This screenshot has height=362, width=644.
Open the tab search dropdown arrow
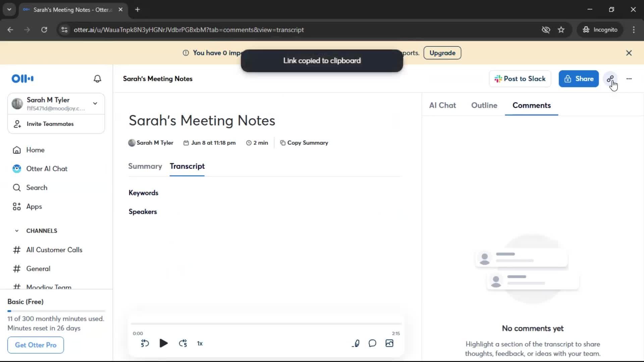pos(9,9)
